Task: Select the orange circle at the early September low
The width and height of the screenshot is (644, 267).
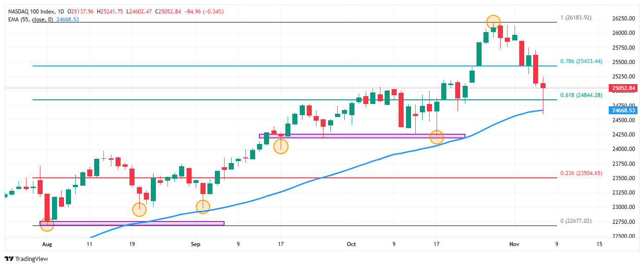Action: click(203, 207)
